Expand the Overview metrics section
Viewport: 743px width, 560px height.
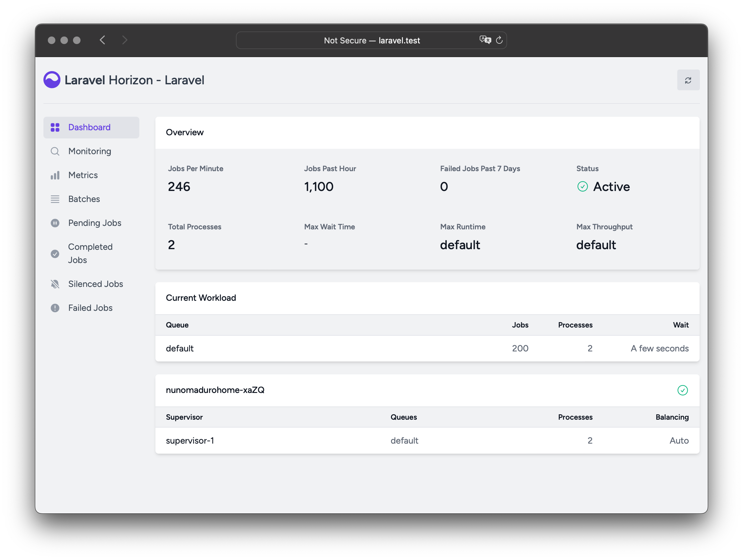pyautogui.click(x=184, y=132)
